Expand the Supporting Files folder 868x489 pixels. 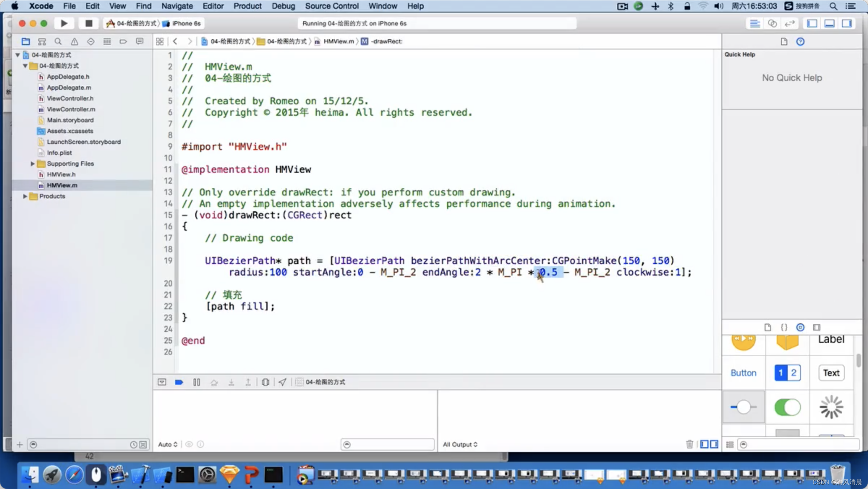click(x=33, y=163)
